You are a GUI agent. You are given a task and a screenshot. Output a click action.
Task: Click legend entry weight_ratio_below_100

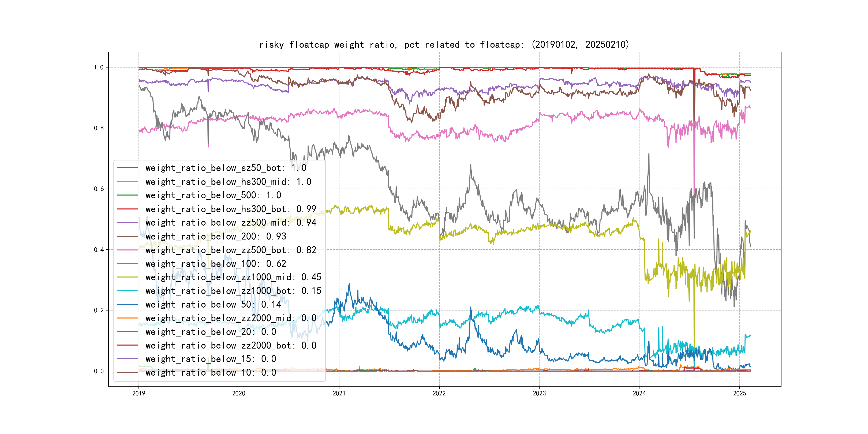216,264
